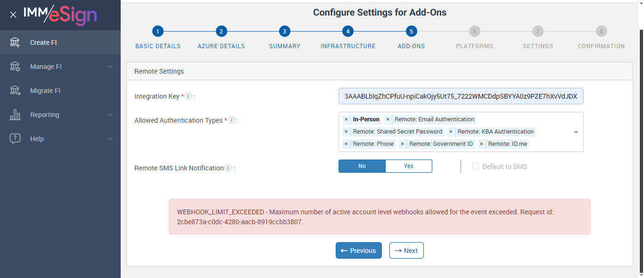Screen dimensions: 644x278
Task: Expand the Help menu chevron
Action: (110, 139)
